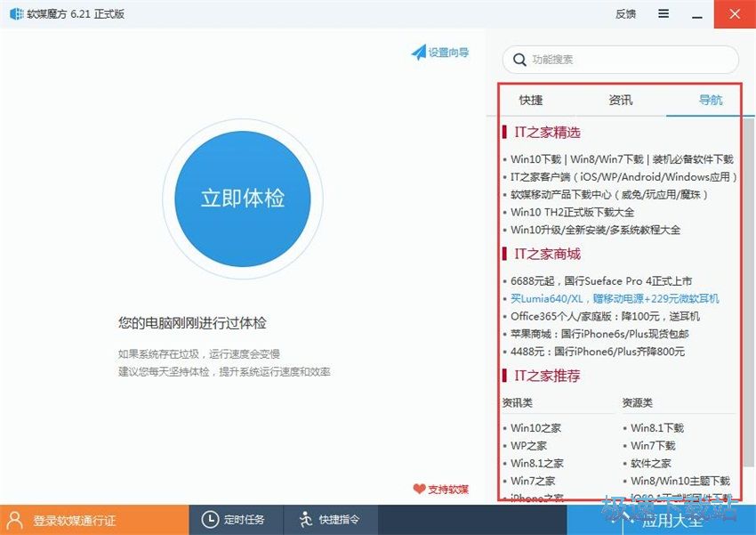Open 6688元起 Surface Pro 4 link

tap(601, 280)
